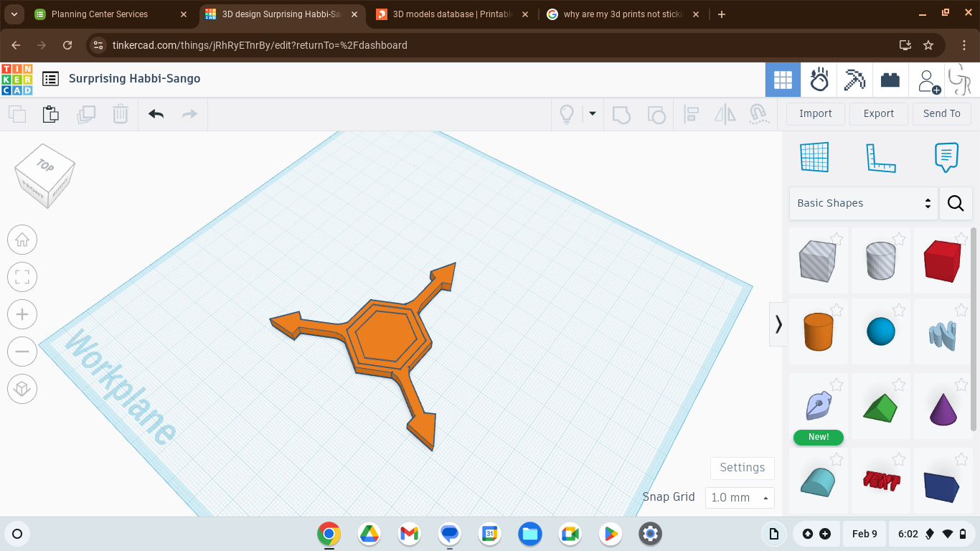Redo the last action
The width and height of the screenshot is (980, 551).
[189, 114]
